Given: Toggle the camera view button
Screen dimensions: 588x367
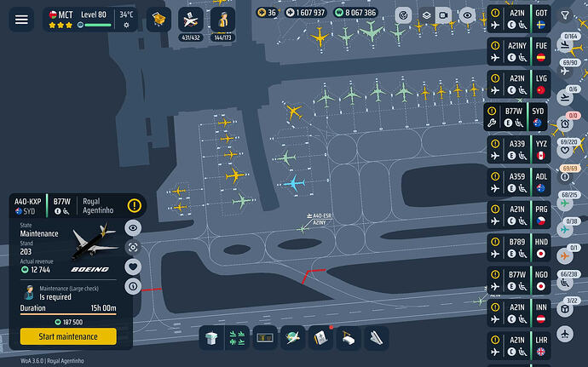Looking at the screenshot, I should [x=443, y=15].
